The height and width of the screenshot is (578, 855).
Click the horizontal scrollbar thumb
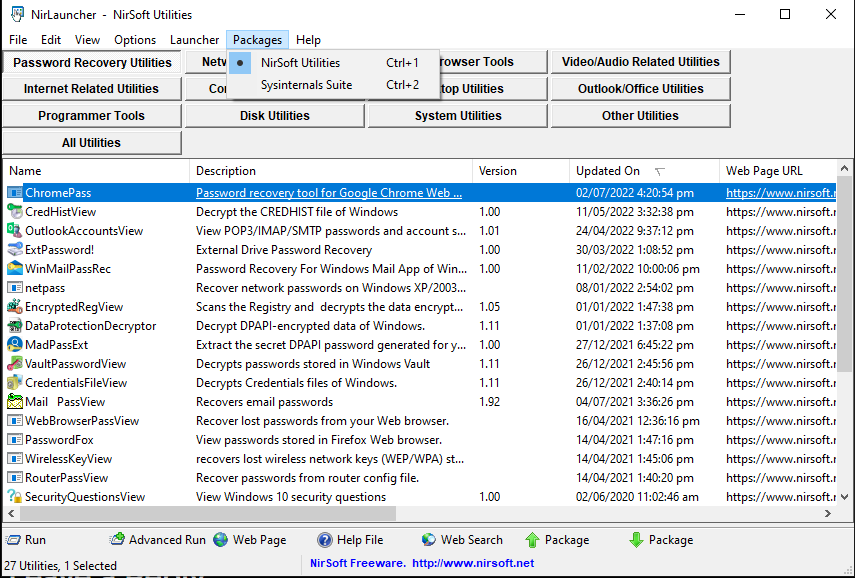(208, 513)
